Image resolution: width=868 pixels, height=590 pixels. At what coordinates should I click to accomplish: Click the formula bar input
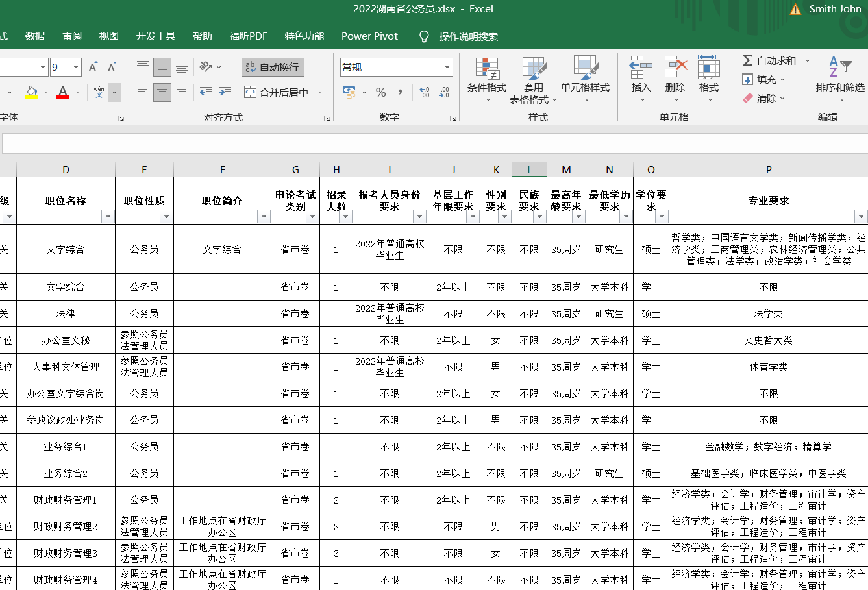point(435,143)
